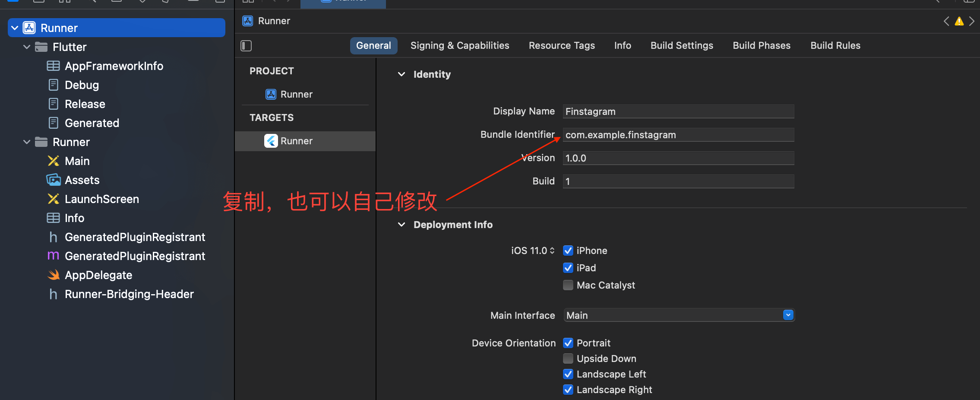
Task: Open the Runner-Bridging-Header file
Action: [129, 294]
